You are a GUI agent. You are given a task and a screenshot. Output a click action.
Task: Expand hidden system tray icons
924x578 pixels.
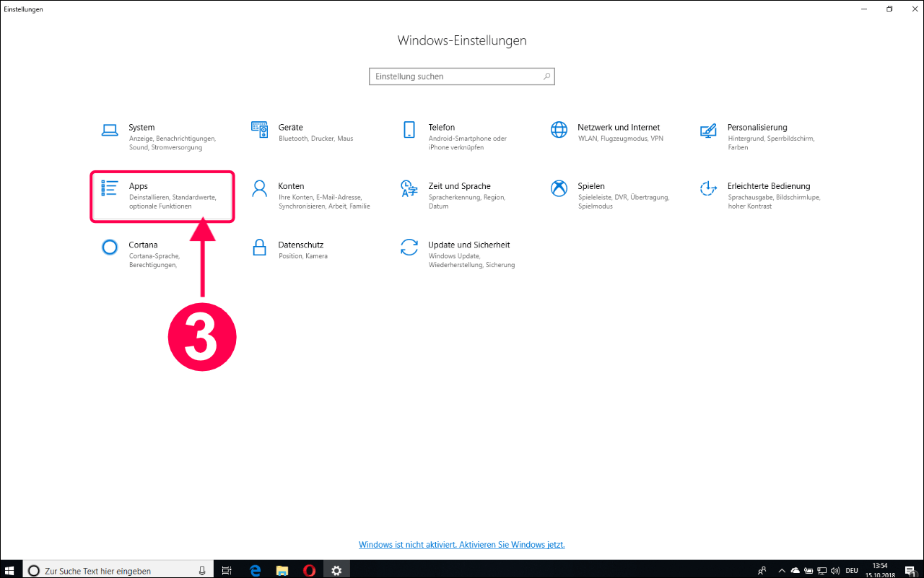pyautogui.click(x=781, y=570)
